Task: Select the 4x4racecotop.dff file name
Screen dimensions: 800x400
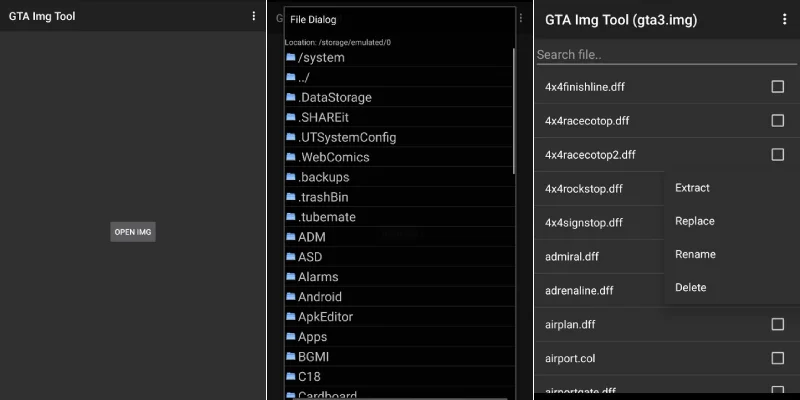Action: (587, 121)
